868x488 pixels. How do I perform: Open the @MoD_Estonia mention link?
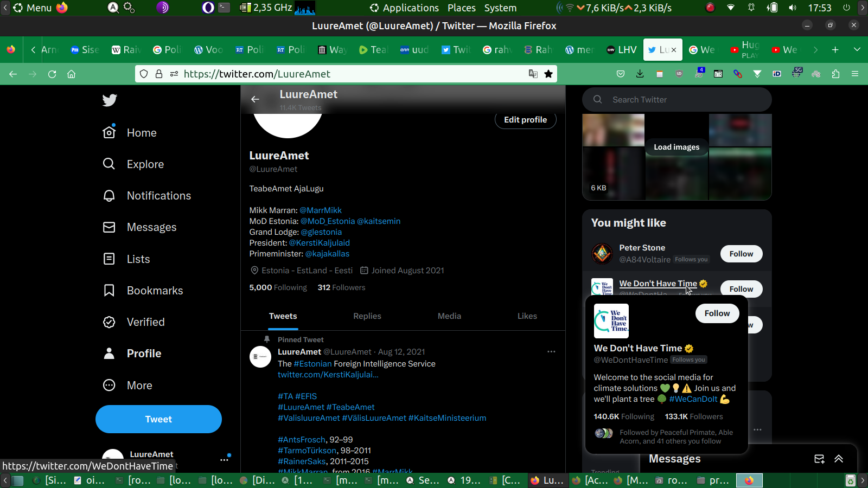328,221
